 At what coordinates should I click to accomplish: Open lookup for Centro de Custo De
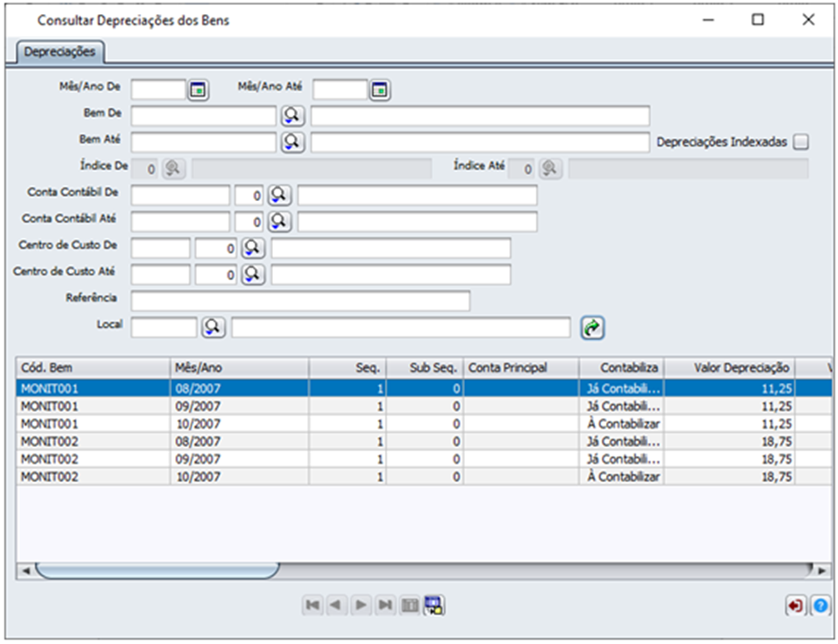253,248
